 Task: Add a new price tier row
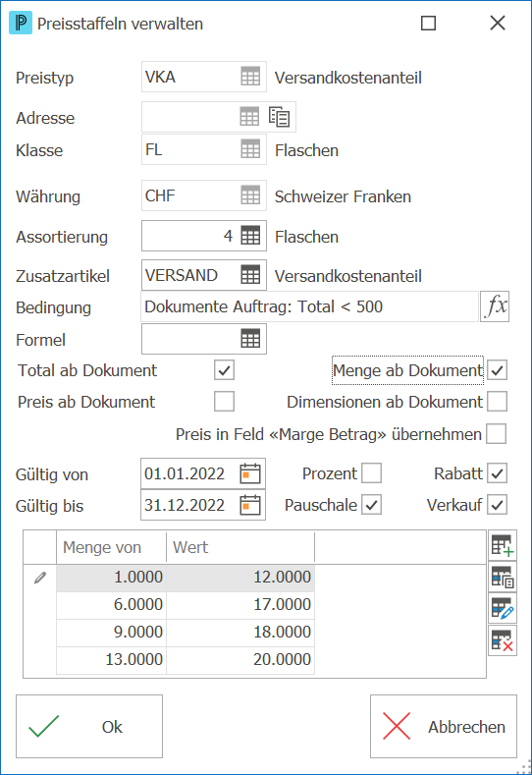(503, 545)
